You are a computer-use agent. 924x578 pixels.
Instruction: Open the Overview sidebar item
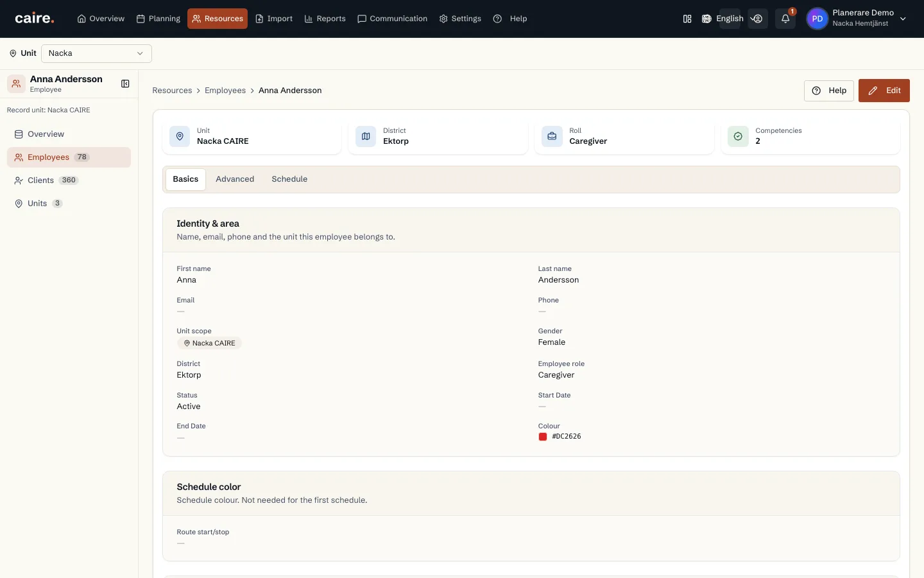coord(69,134)
